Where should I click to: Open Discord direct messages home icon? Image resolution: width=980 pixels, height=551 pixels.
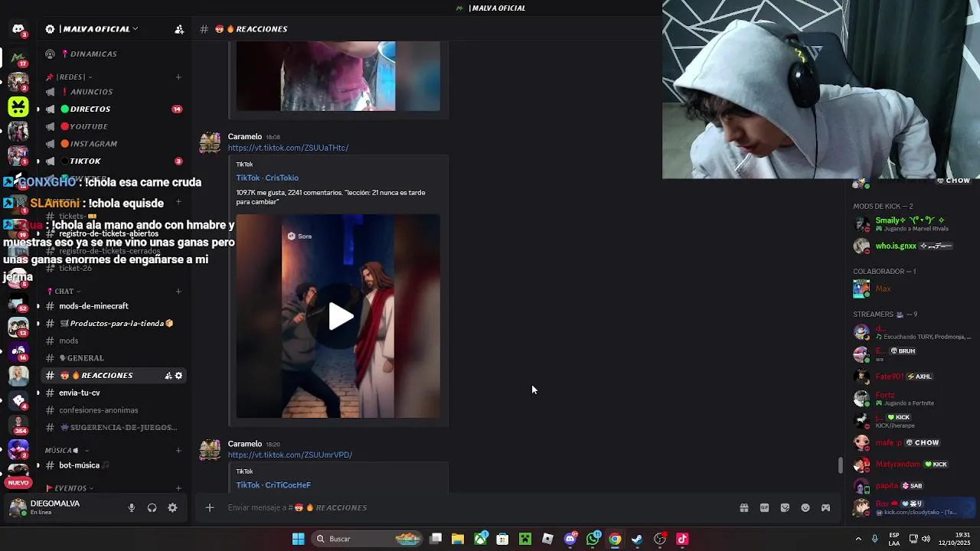(x=18, y=29)
